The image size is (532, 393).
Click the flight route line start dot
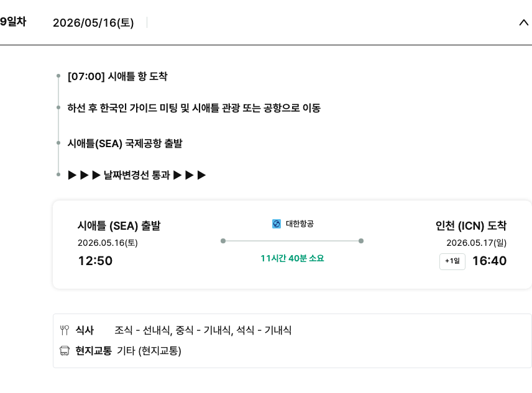click(x=223, y=241)
